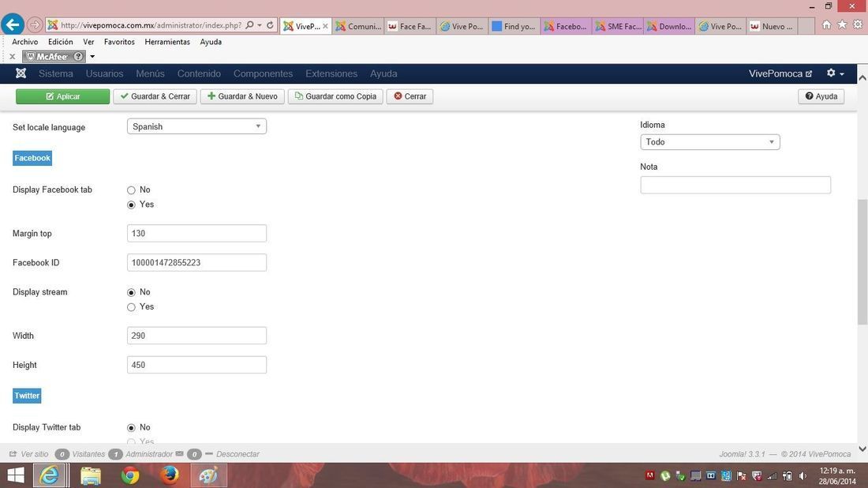The height and width of the screenshot is (488, 868).
Task: Click the address bar search magnifier icon
Action: [249, 25]
